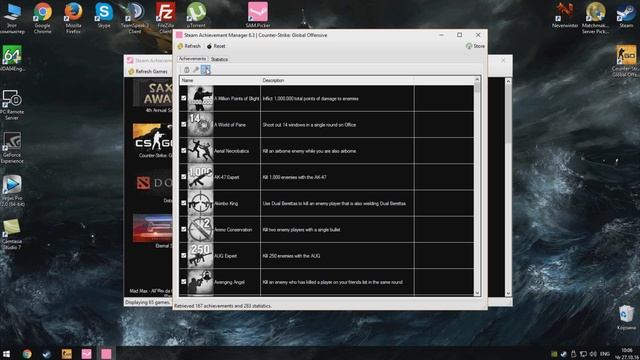This screenshot has height=360, width=640.
Task: Click the A World of Pane icon
Action: point(200,124)
